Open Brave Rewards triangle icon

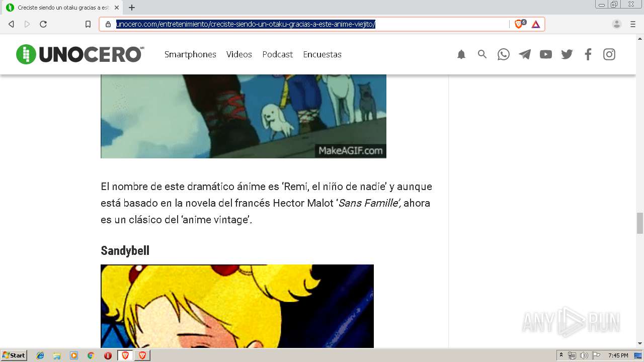[536, 24]
